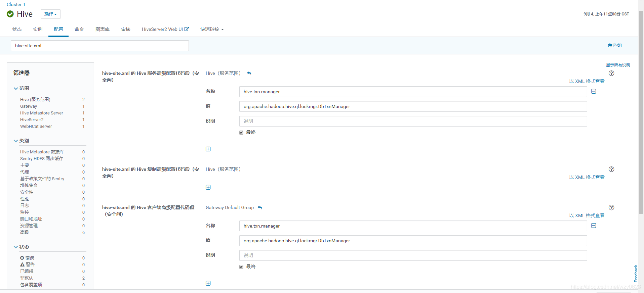Filter by 安全性 category

(27, 192)
